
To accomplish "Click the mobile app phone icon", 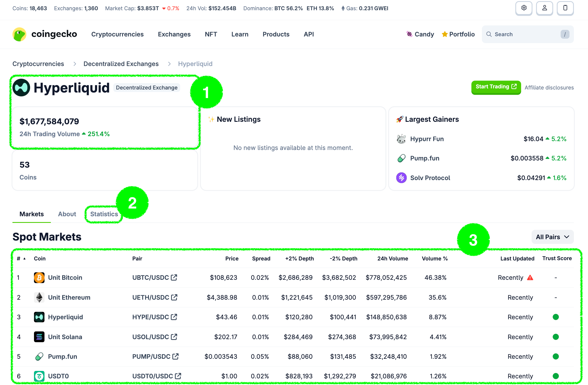I will click(x=565, y=8).
